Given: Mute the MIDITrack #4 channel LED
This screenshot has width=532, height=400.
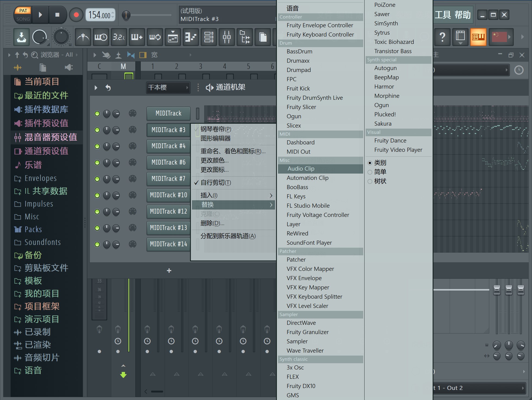Looking at the screenshot, I should tap(97, 146).
